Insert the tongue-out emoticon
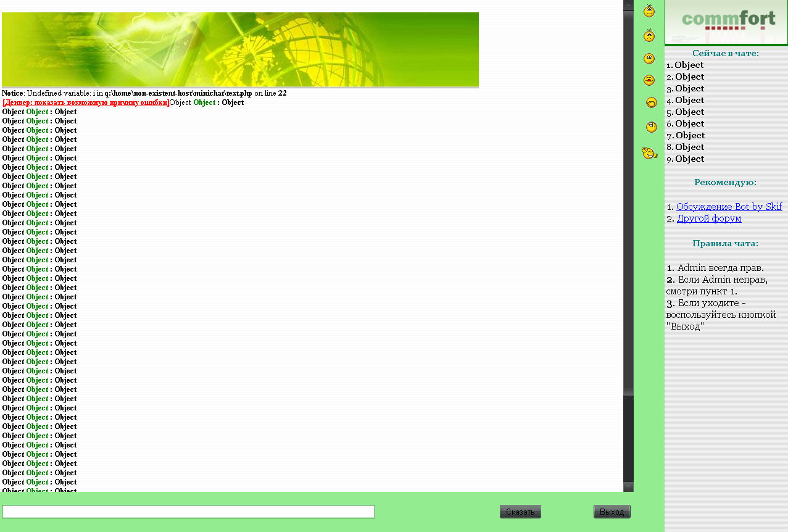The width and height of the screenshot is (788, 532). coord(649,80)
